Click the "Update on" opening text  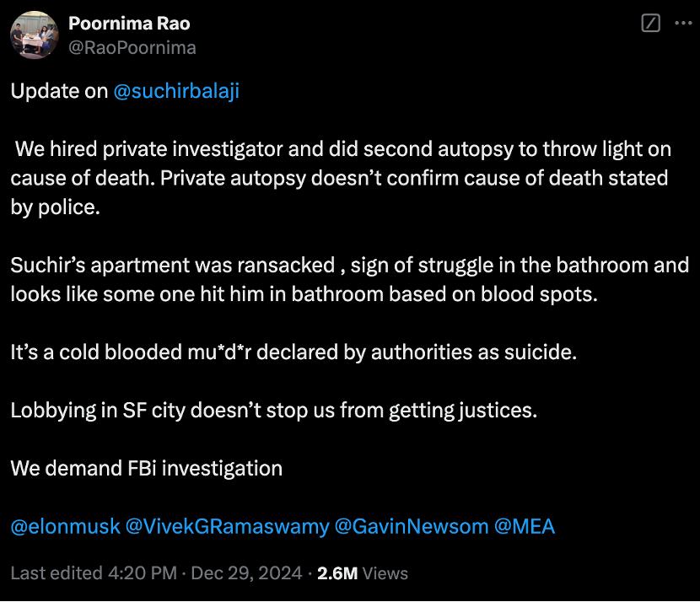click(59, 91)
